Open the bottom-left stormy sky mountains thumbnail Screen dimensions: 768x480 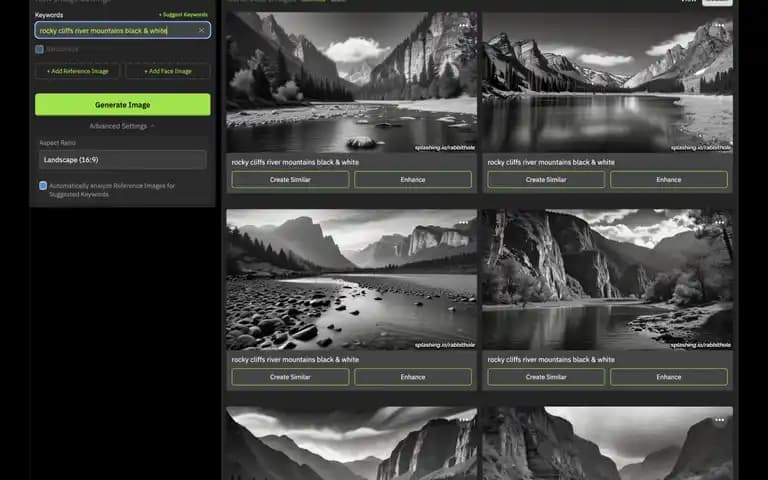point(352,443)
